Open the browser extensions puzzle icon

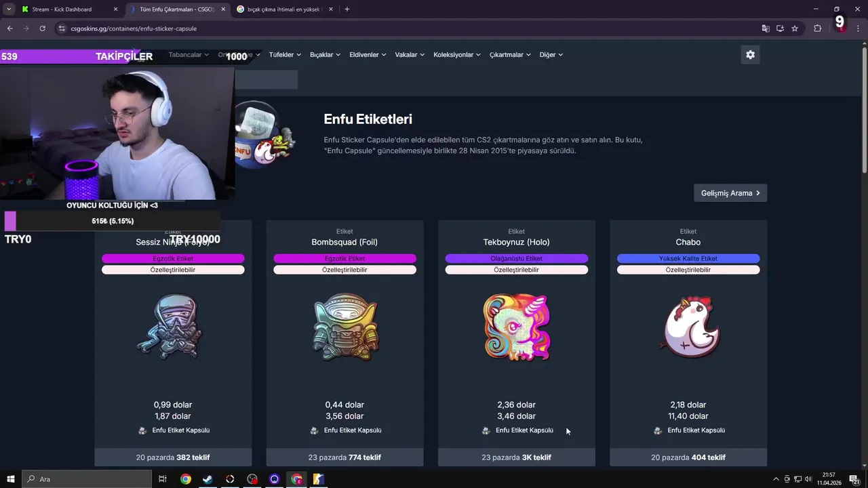(817, 28)
